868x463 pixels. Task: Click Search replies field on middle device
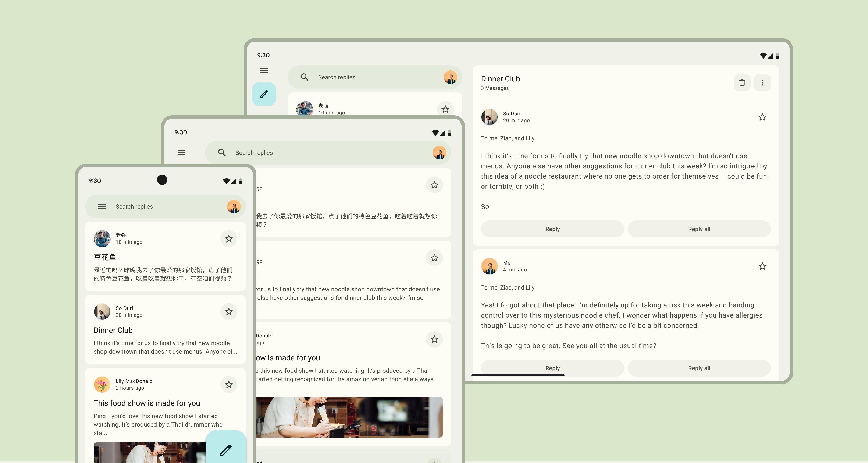click(x=328, y=153)
